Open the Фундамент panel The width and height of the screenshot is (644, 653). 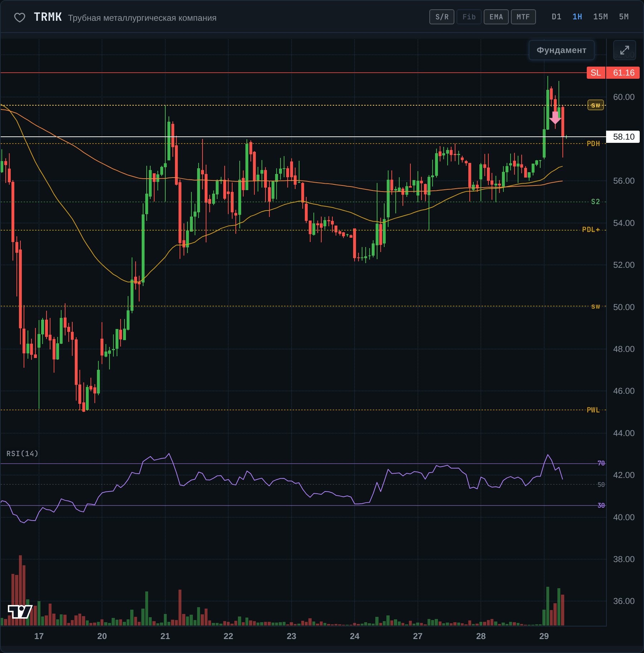tap(562, 50)
